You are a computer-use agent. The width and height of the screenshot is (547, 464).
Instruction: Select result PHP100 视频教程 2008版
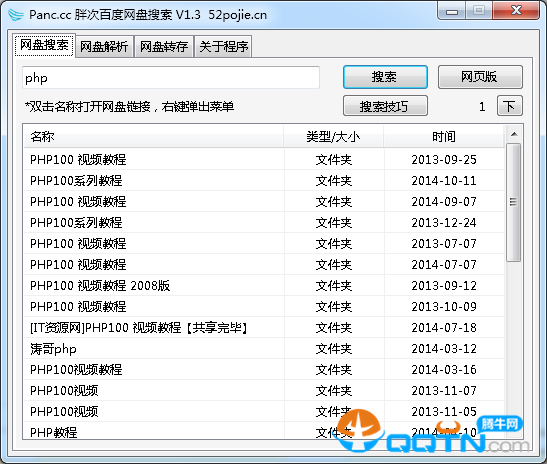[264, 285]
